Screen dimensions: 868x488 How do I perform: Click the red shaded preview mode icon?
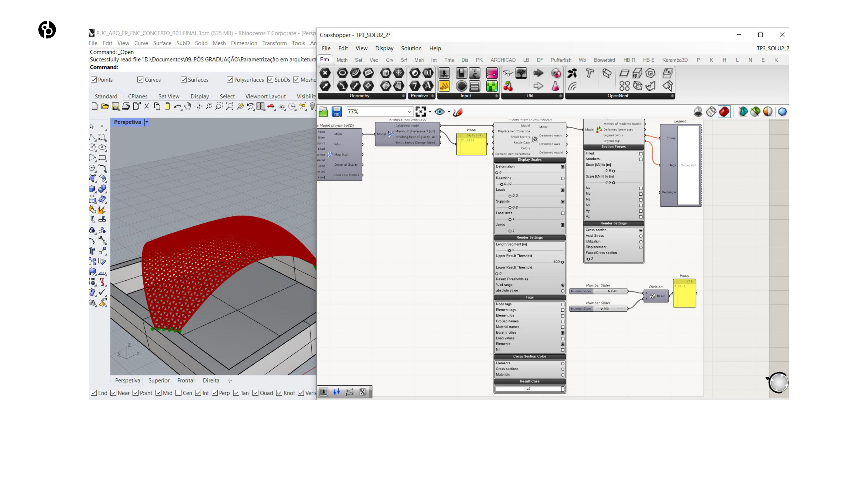click(x=724, y=111)
